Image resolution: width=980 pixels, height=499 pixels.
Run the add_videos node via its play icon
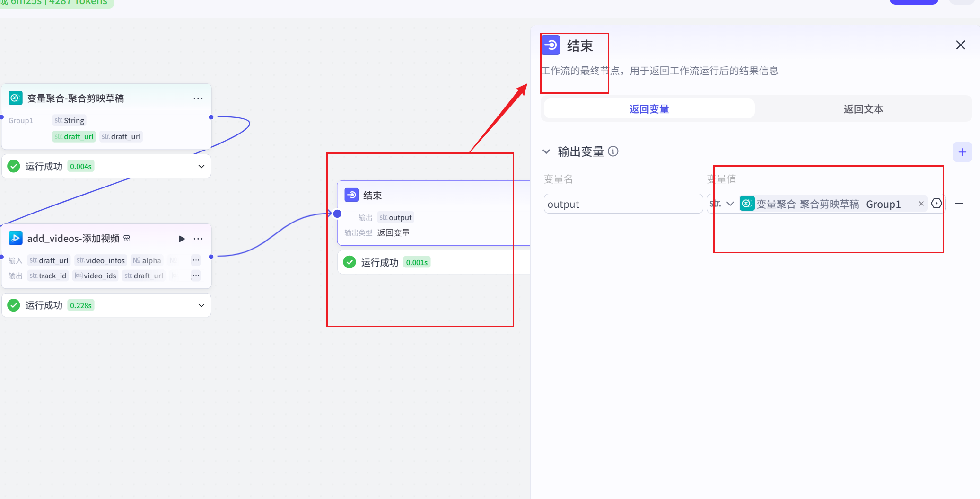coord(182,239)
